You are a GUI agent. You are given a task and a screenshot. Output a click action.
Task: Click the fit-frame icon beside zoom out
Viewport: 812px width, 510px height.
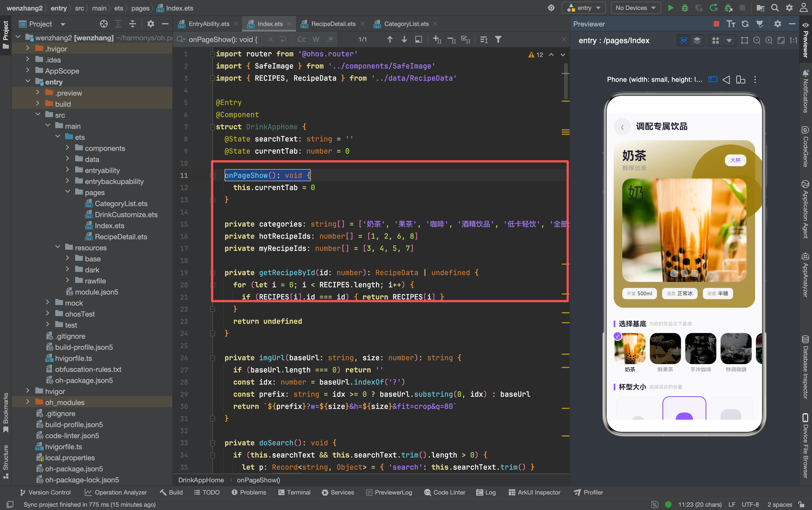click(x=745, y=41)
